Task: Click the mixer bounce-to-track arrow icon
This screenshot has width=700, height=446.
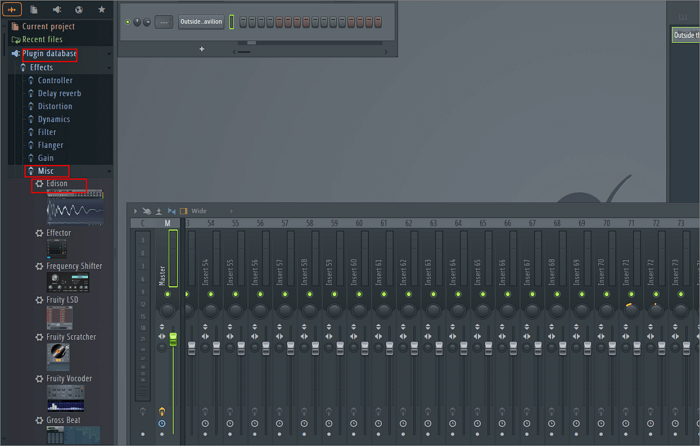Action: coord(158,211)
